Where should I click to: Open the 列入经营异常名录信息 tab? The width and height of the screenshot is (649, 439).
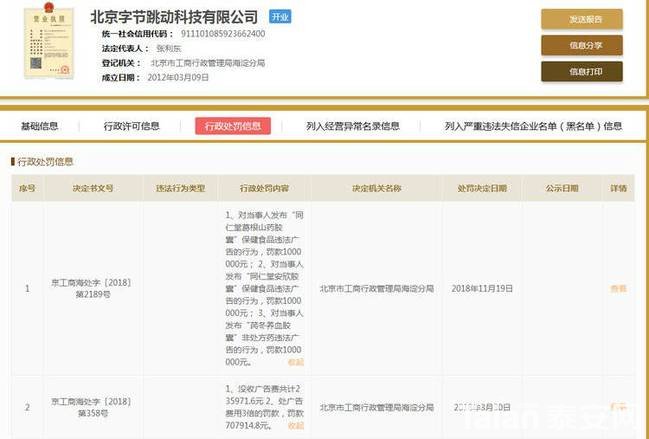pyautogui.click(x=353, y=126)
